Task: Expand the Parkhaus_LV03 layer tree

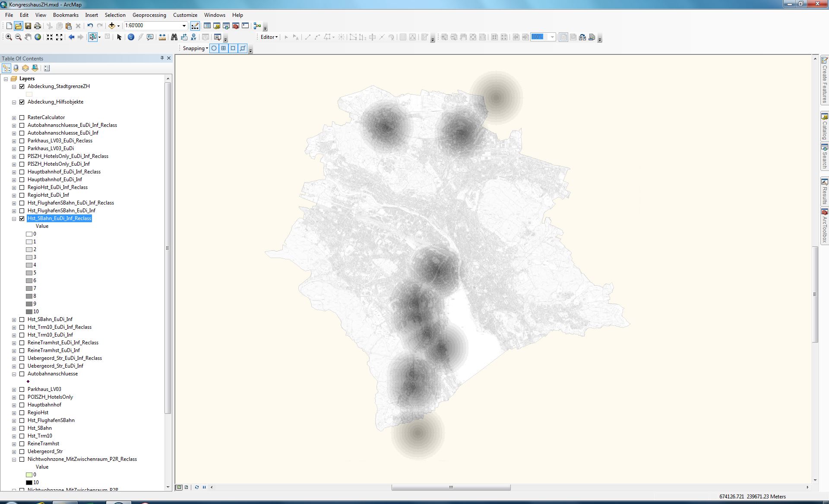Action: (x=14, y=390)
